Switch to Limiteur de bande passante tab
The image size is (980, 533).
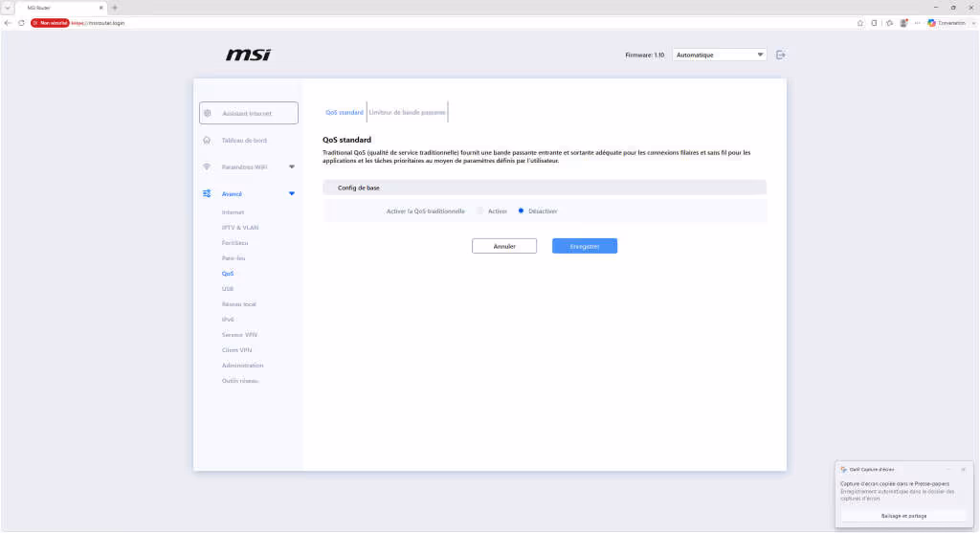coord(407,113)
